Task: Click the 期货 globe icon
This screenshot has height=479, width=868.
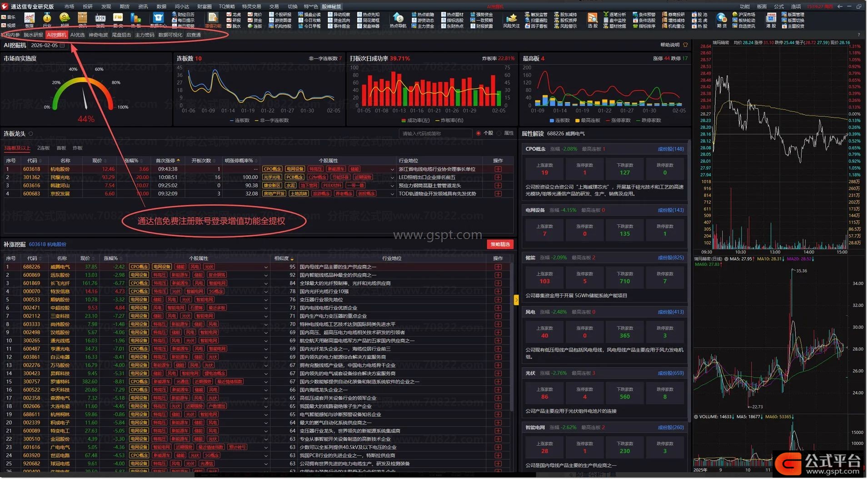Action: 721,19
